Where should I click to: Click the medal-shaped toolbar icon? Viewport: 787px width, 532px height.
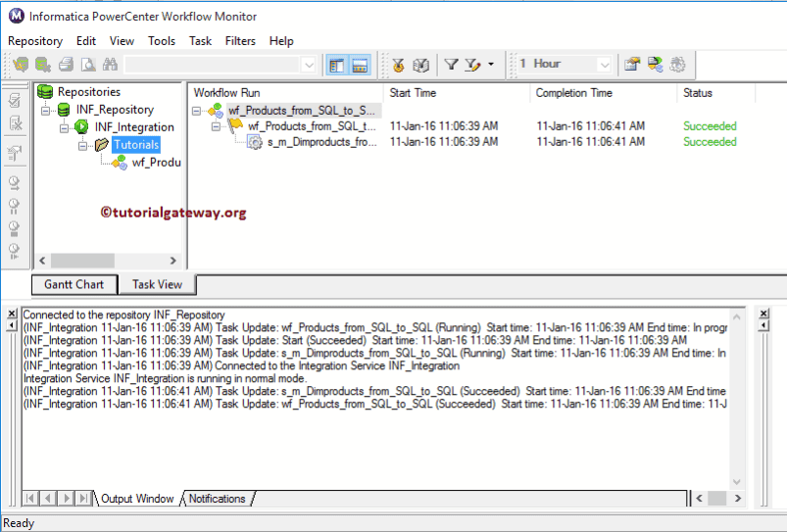[399, 65]
